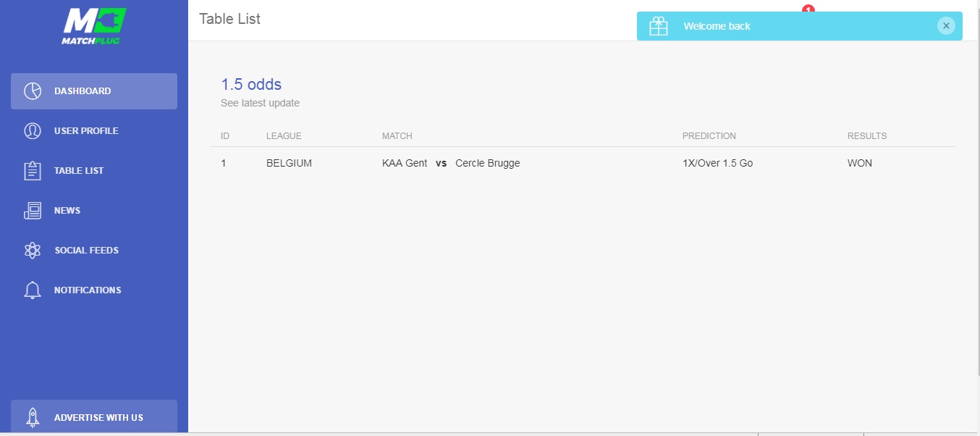
Task: Click the Notifications bell icon
Action: click(x=33, y=290)
